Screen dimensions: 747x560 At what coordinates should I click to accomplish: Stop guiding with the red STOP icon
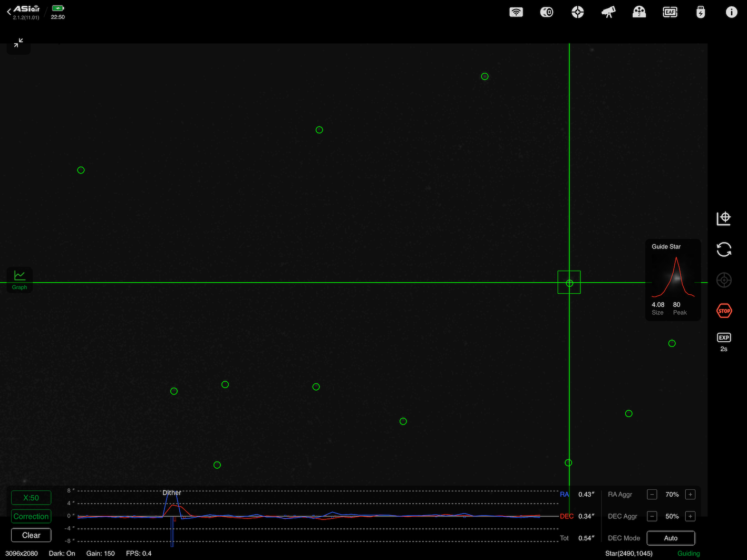pyautogui.click(x=724, y=311)
